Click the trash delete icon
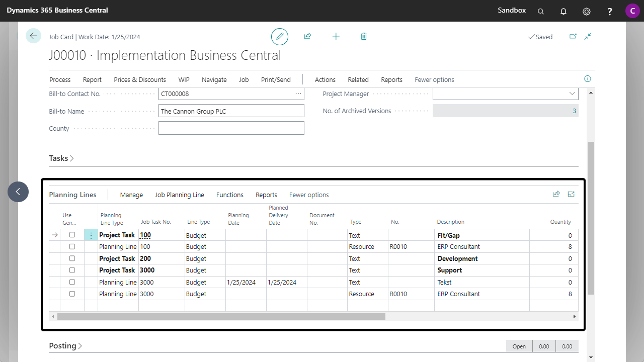The width and height of the screenshot is (644, 362). (x=364, y=36)
